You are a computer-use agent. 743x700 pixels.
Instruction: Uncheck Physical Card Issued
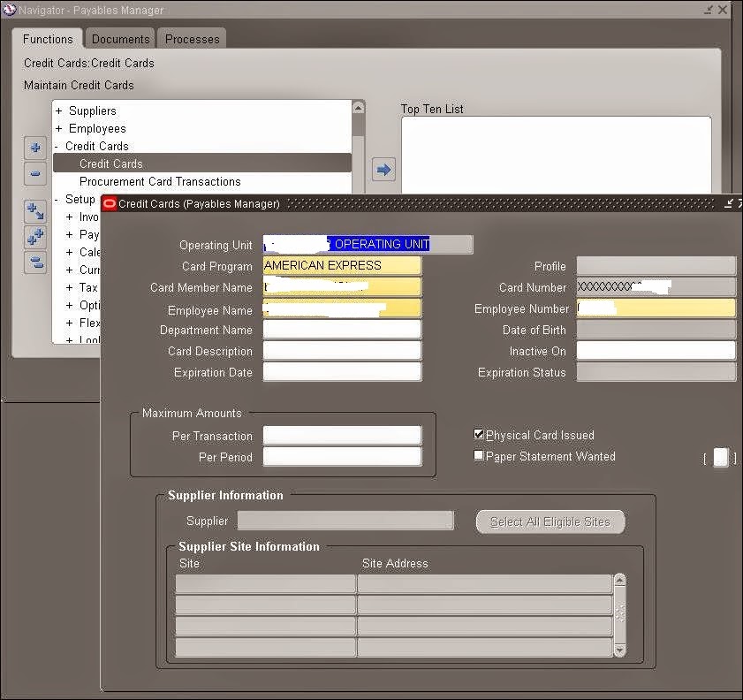click(x=479, y=434)
